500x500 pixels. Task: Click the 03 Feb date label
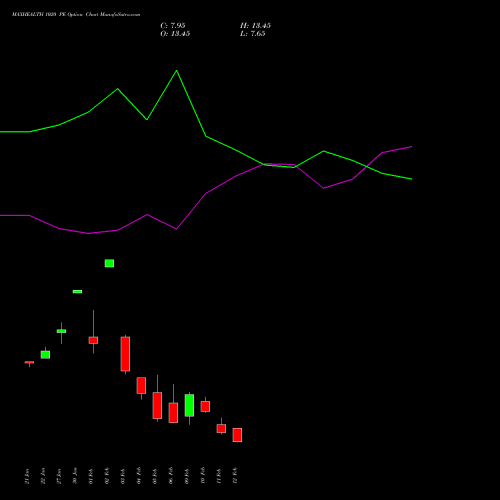[123, 476]
